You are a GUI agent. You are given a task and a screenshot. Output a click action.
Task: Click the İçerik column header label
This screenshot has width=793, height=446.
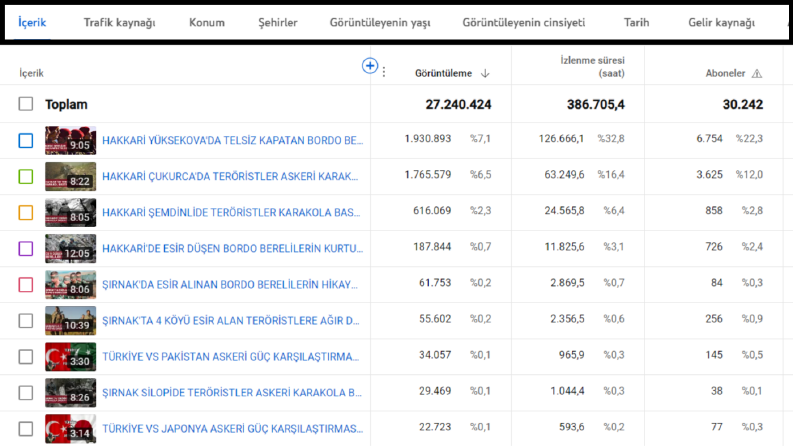31,73
